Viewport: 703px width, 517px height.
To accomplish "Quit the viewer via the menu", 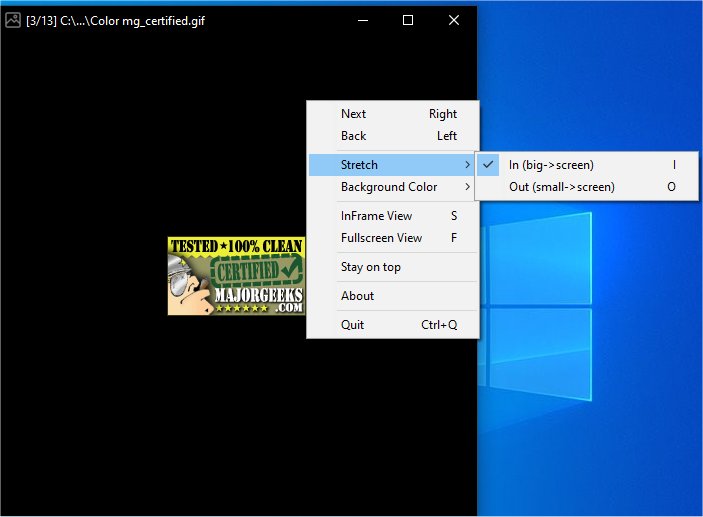I will (353, 325).
